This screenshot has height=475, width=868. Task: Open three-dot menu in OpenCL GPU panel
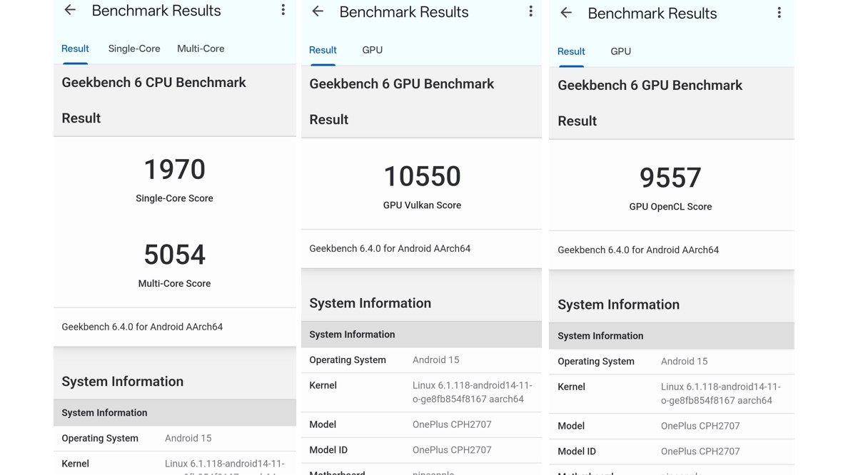point(779,13)
